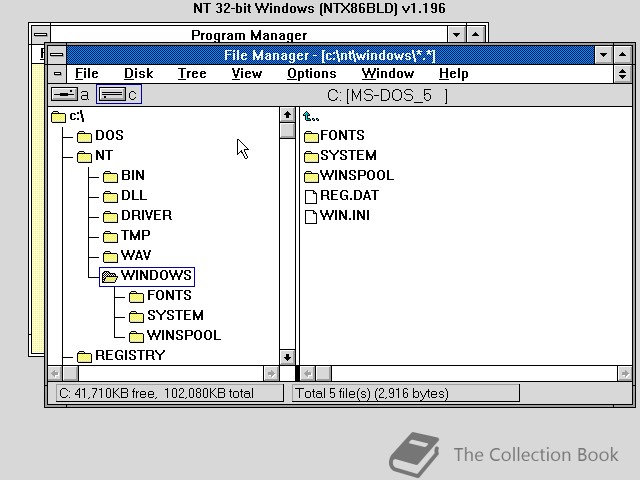This screenshot has width=640, height=480.
Task: Minimize File Manager with the down arrow
Action: click(x=603, y=55)
